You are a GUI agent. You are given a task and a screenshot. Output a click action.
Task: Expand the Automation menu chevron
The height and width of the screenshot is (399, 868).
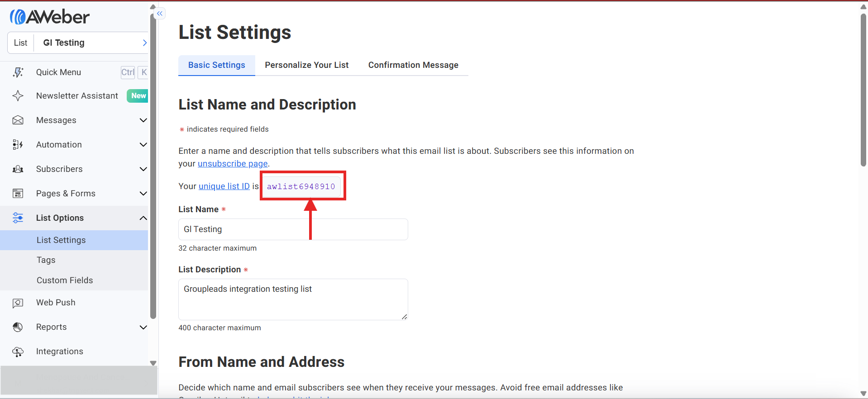point(143,145)
